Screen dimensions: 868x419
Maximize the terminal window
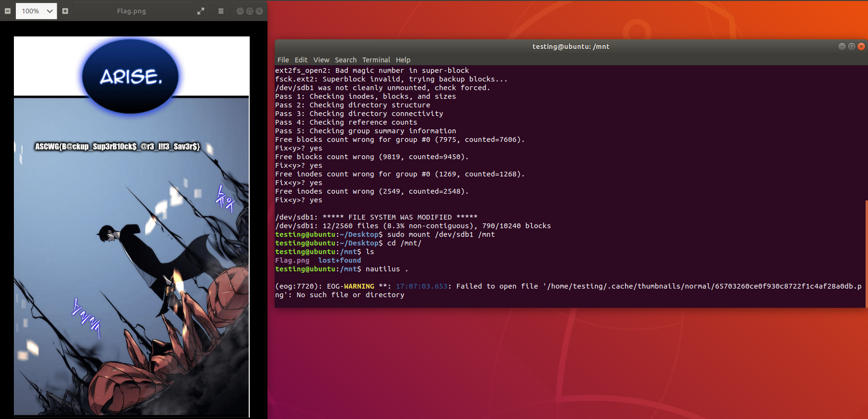(852, 47)
